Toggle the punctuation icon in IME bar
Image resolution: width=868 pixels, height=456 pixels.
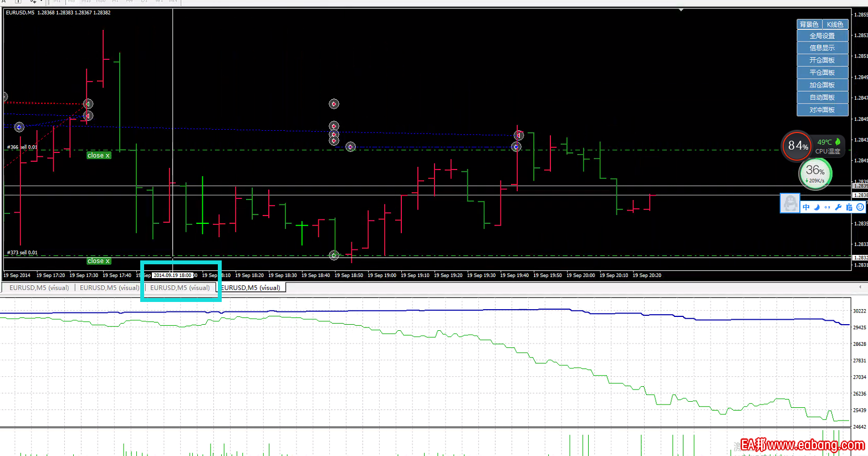tap(827, 207)
